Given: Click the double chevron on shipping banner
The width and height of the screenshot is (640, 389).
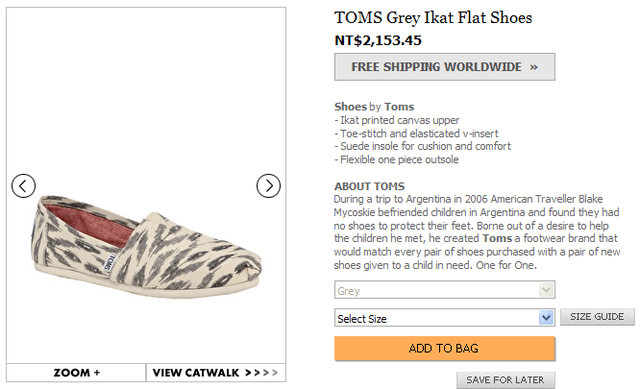Looking at the screenshot, I should (x=533, y=67).
